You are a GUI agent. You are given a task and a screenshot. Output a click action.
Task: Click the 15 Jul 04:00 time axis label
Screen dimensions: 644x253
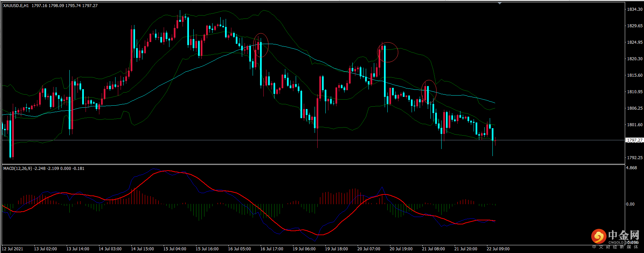coord(174,249)
